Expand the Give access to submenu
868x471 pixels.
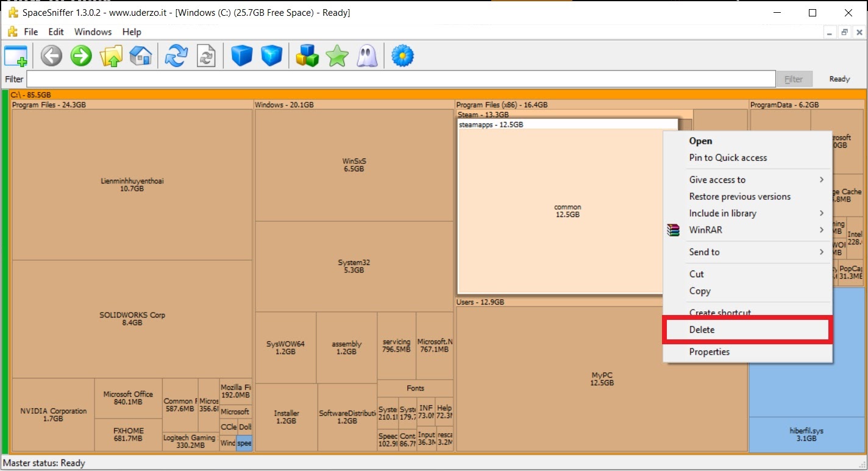748,180
